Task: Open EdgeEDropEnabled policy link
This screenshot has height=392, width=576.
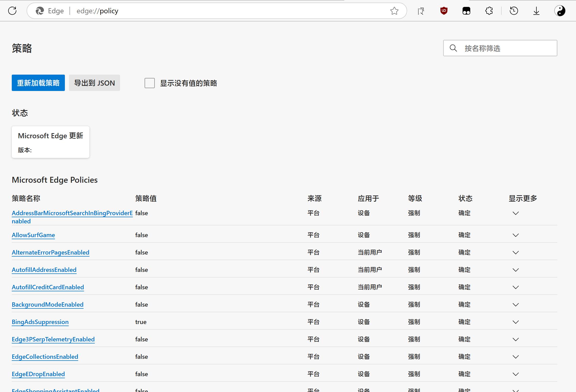Action: point(38,374)
